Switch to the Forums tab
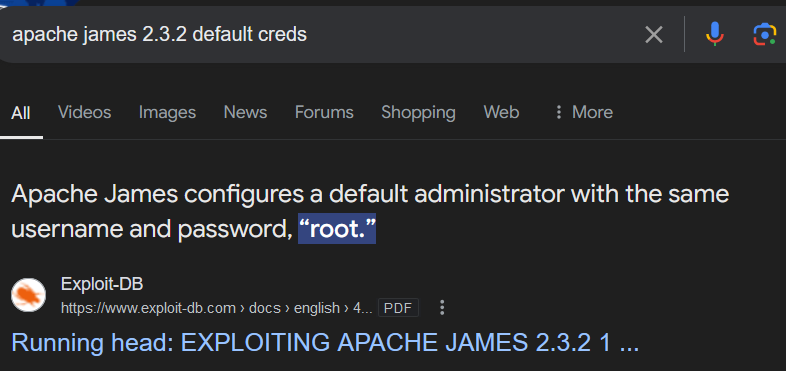 point(324,112)
